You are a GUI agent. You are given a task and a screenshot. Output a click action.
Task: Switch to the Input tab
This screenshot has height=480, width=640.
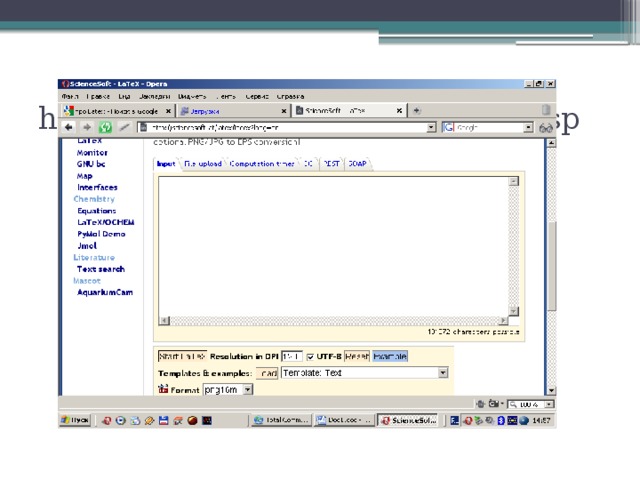(x=166, y=164)
